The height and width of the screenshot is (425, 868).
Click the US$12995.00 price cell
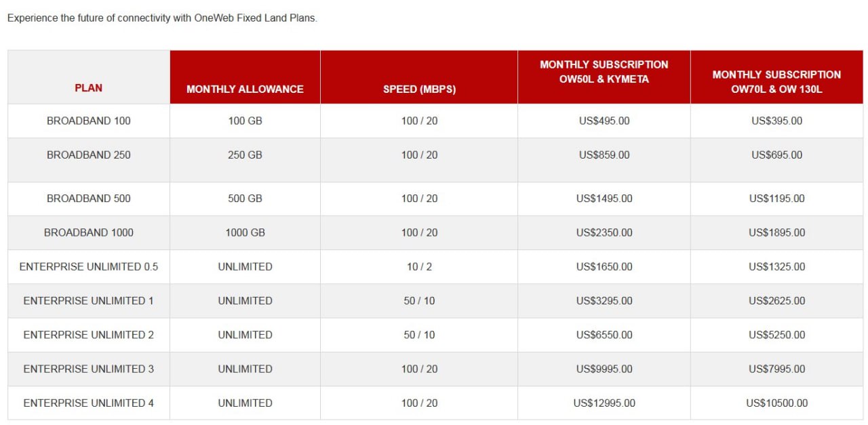click(x=604, y=403)
